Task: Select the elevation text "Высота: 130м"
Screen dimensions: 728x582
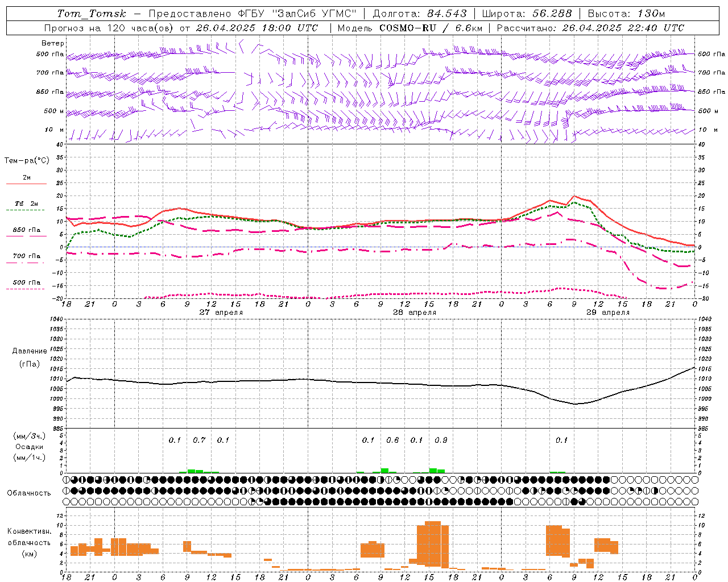Action: coord(626,14)
